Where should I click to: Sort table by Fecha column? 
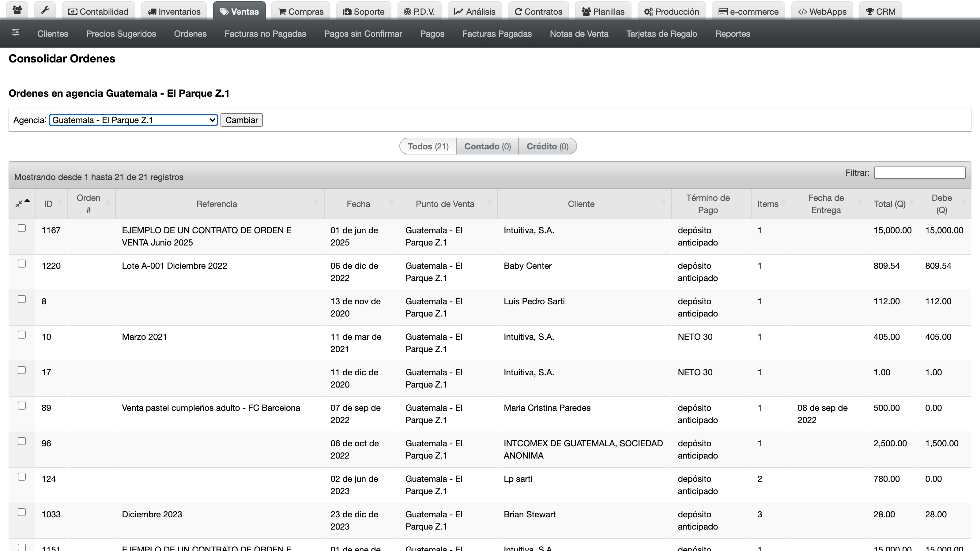(361, 204)
